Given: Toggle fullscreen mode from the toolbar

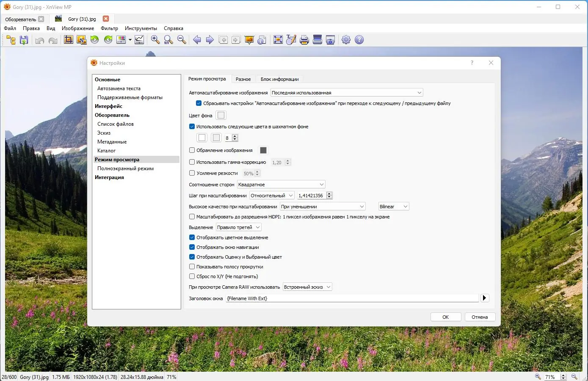Looking at the screenshot, I should [278, 40].
